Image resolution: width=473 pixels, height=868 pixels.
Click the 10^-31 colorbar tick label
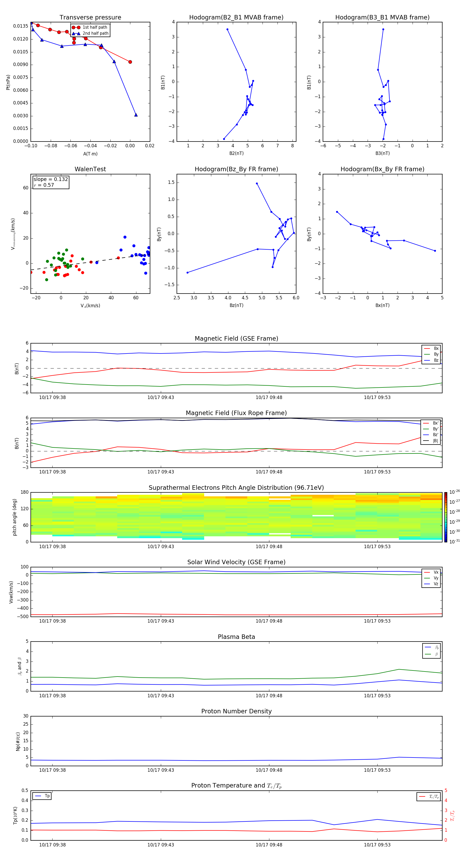click(x=455, y=542)
